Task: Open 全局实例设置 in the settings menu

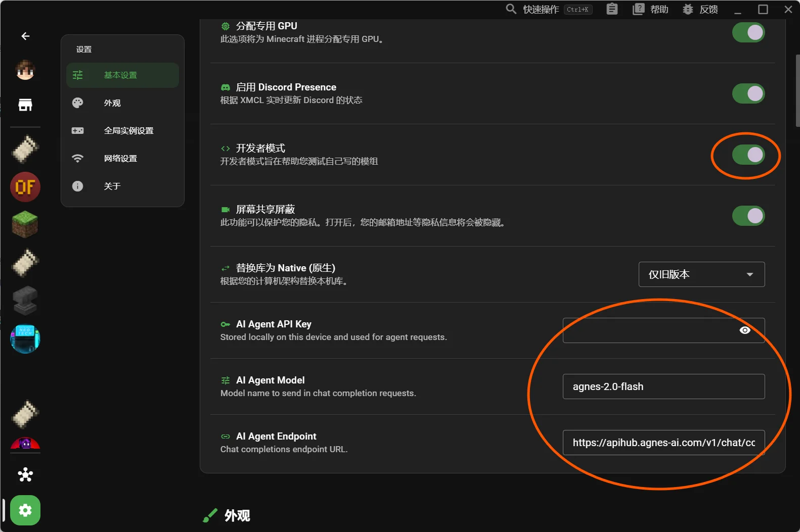Action: click(x=122, y=131)
